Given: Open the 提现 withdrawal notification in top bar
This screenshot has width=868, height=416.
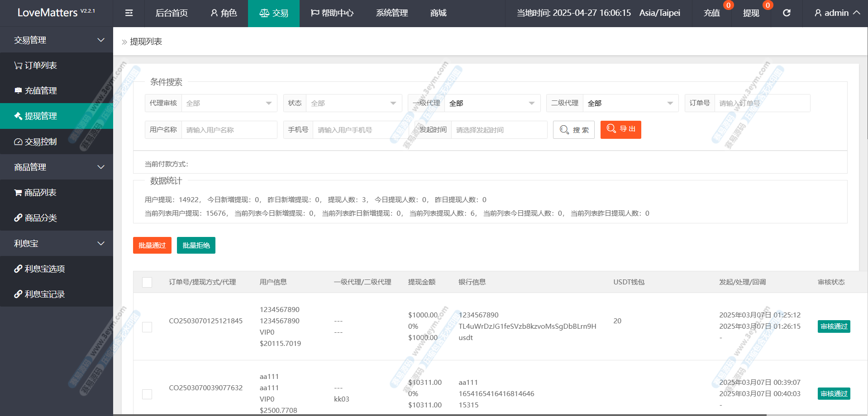Looking at the screenshot, I should pos(751,13).
